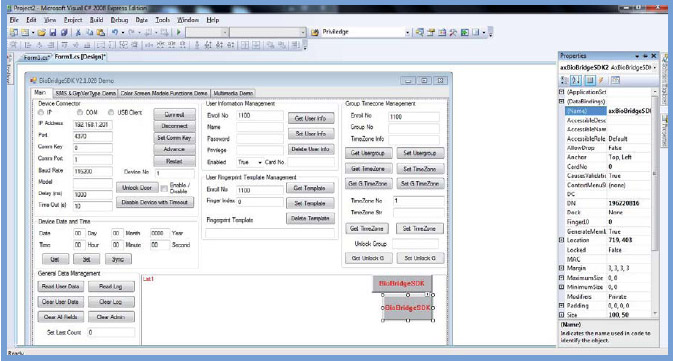This screenshot has height=362, width=674.
Task: Click the Copy toolbar icon
Action: click(x=89, y=32)
